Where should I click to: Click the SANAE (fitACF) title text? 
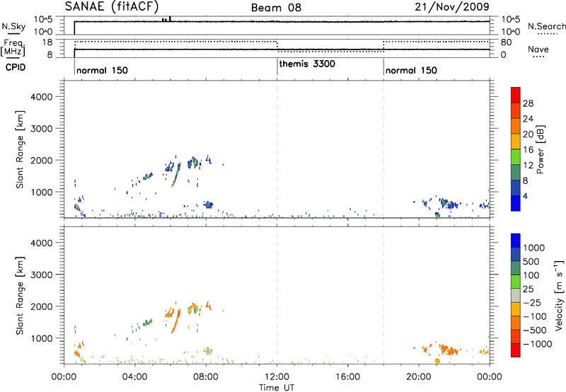(112, 6)
